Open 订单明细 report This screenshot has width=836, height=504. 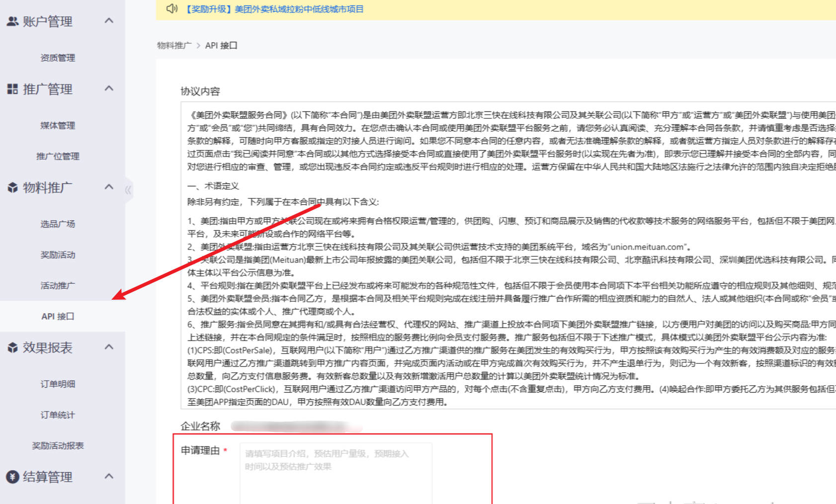tap(58, 384)
